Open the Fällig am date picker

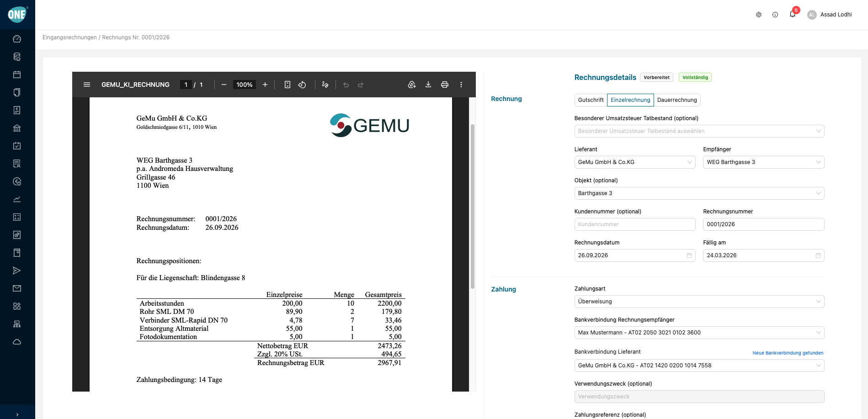(x=764, y=255)
